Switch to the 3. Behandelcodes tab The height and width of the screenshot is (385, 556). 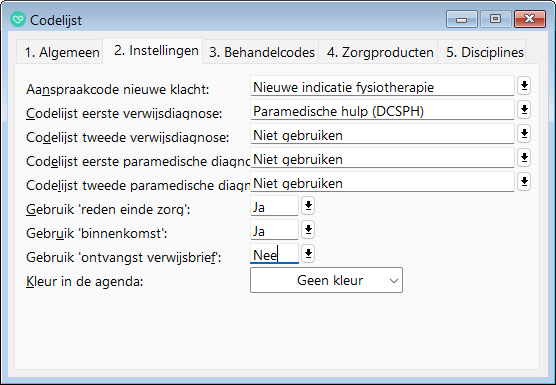[261, 52]
